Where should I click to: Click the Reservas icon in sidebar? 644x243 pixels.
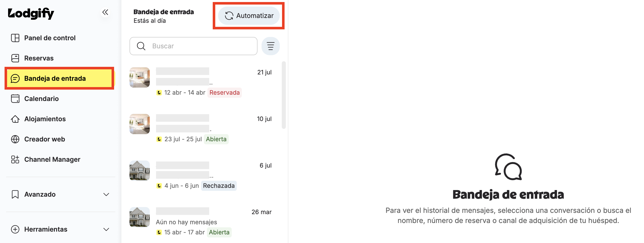15,58
